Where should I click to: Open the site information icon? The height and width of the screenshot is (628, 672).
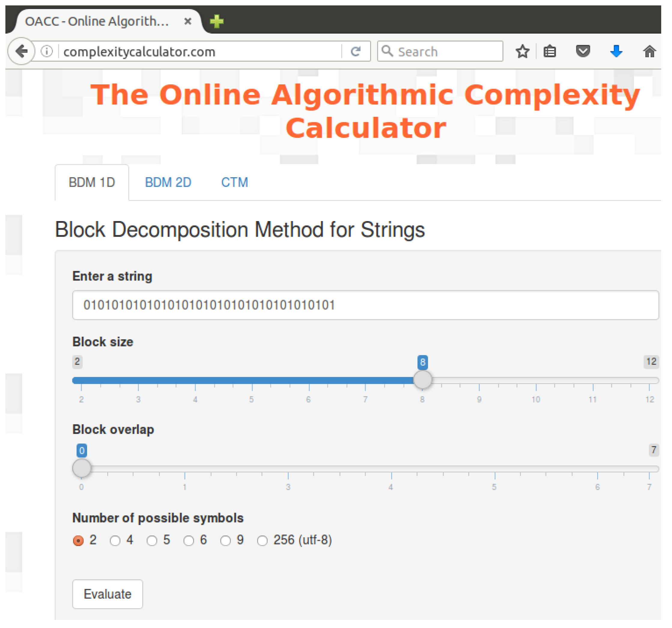(x=47, y=52)
